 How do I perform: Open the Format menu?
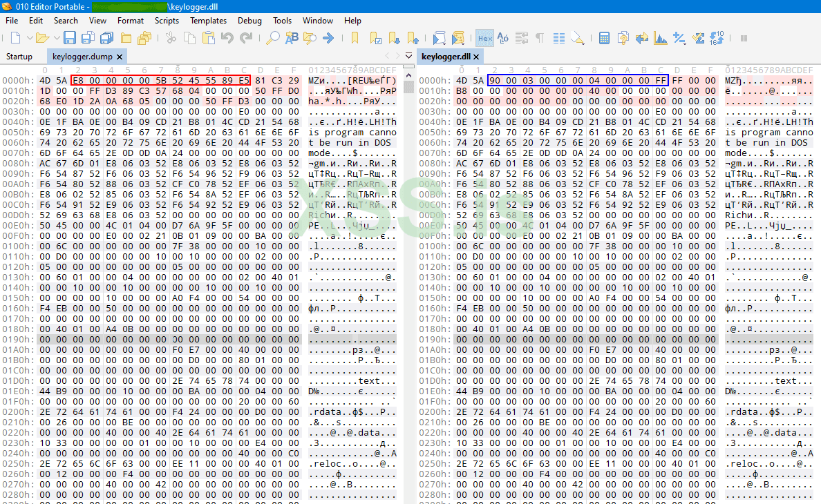[x=131, y=21]
